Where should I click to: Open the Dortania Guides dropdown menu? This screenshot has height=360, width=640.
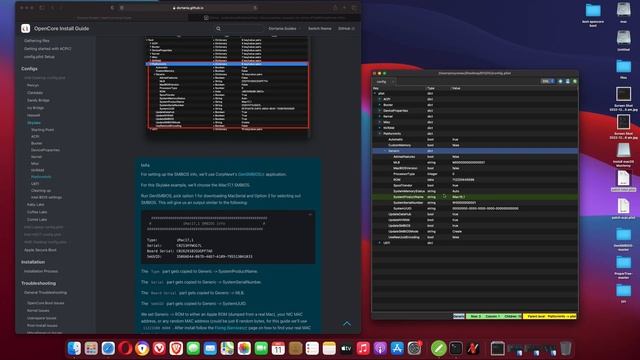284,29
